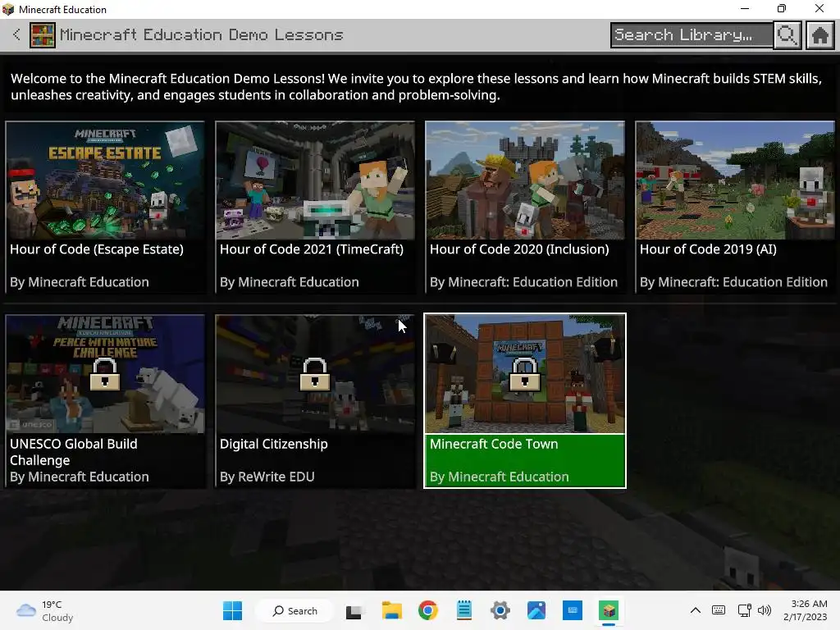This screenshot has width=840, height=630.
Task: Open Task View on the taskbar
Action: coord(354,610)
